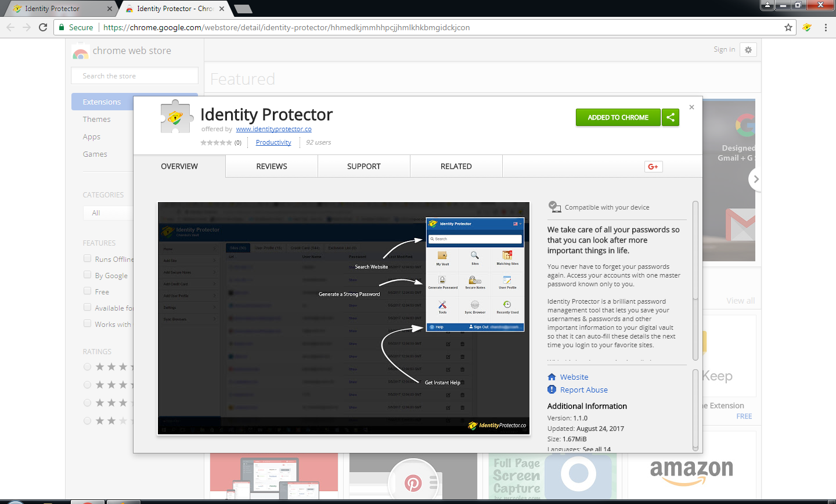Screen dimensions: 836x504
Task: Click the Updated: August 24, 2017 text
Action: point(586,429)
